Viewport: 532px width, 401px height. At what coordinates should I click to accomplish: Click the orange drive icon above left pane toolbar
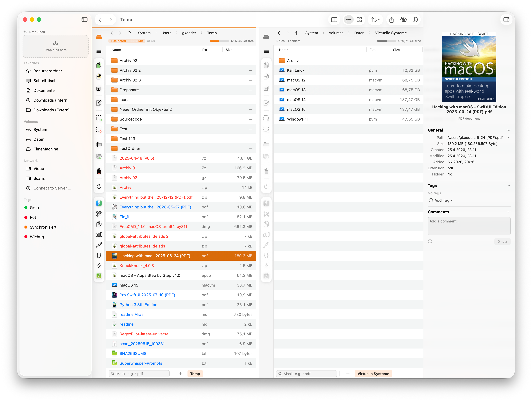(x=99, y=37)
